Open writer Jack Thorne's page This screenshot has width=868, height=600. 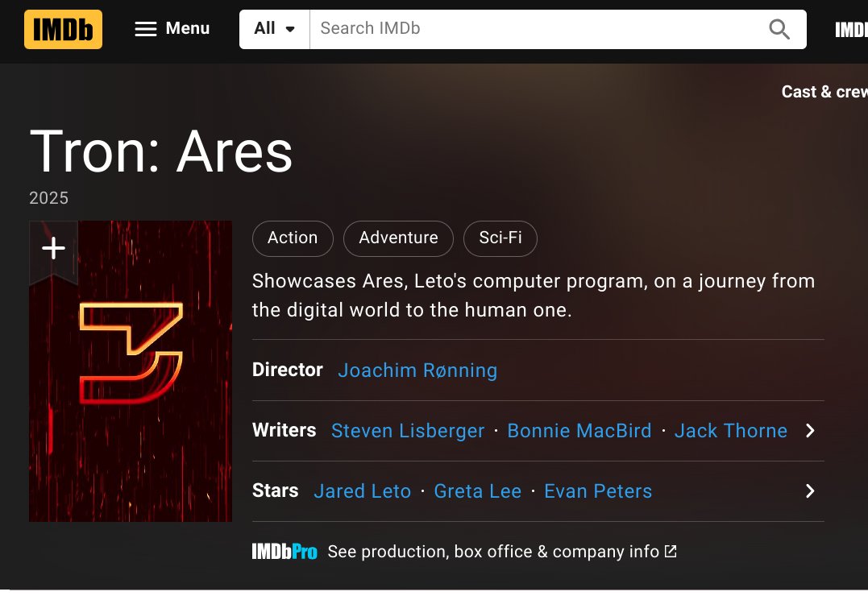pyautogui.click(x=731, y=431)
